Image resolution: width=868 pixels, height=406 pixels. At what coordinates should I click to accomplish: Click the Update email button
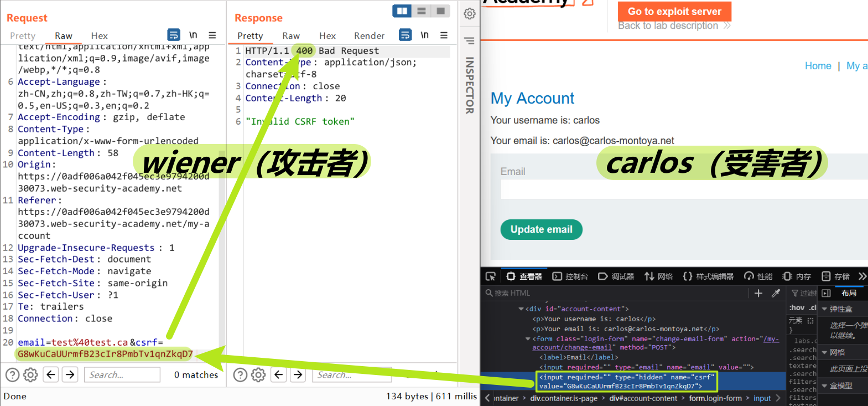(541, 229)
